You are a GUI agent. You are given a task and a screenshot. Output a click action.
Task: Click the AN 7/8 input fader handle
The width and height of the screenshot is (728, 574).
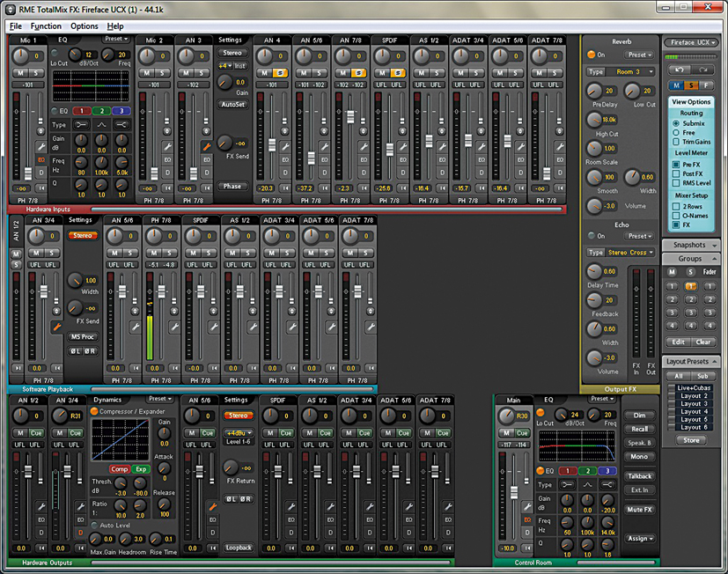350,116
